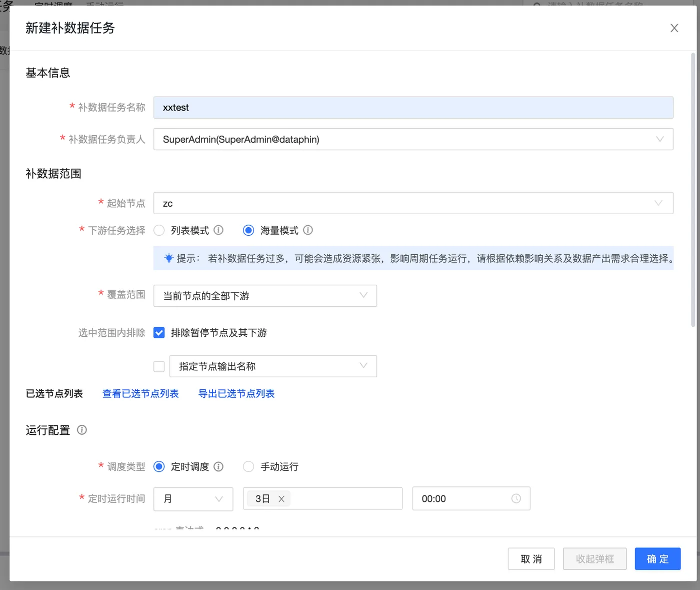700x590 pixels.
Task: Click the 00:00 time input field
Action: [x=471, y=498]
